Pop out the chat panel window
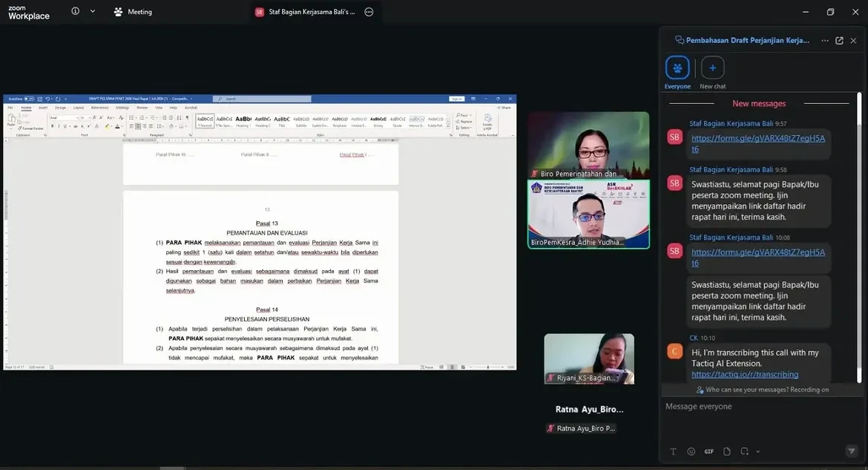Viewport: 868px width, 470px height. (839, 40)
